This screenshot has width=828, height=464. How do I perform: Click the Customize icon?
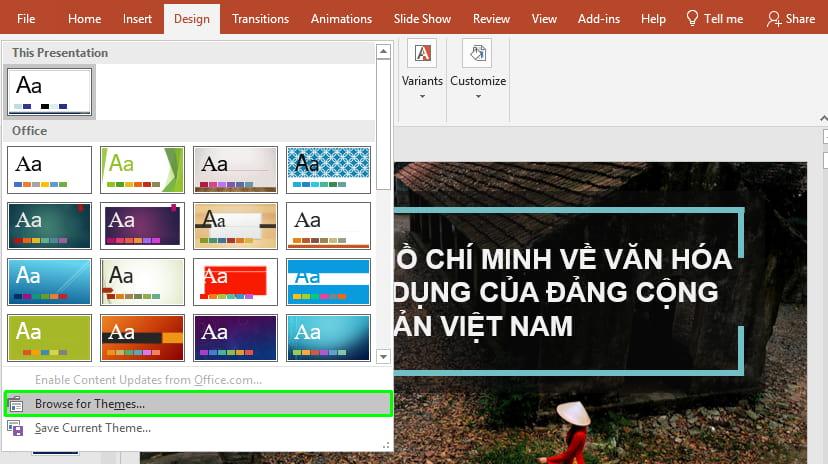tap(477, 53)
